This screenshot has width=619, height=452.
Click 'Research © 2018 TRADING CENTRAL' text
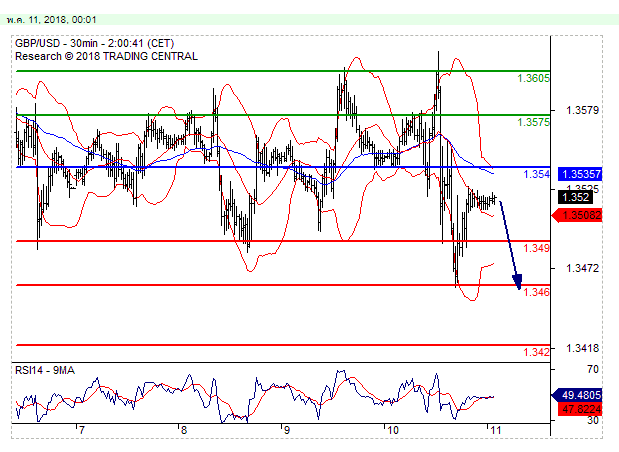[106, 56]
